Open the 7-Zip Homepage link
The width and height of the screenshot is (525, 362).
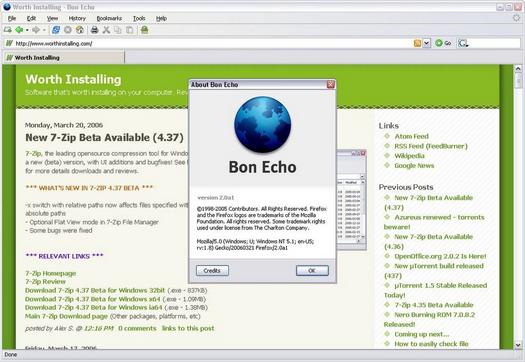point(51,273)
